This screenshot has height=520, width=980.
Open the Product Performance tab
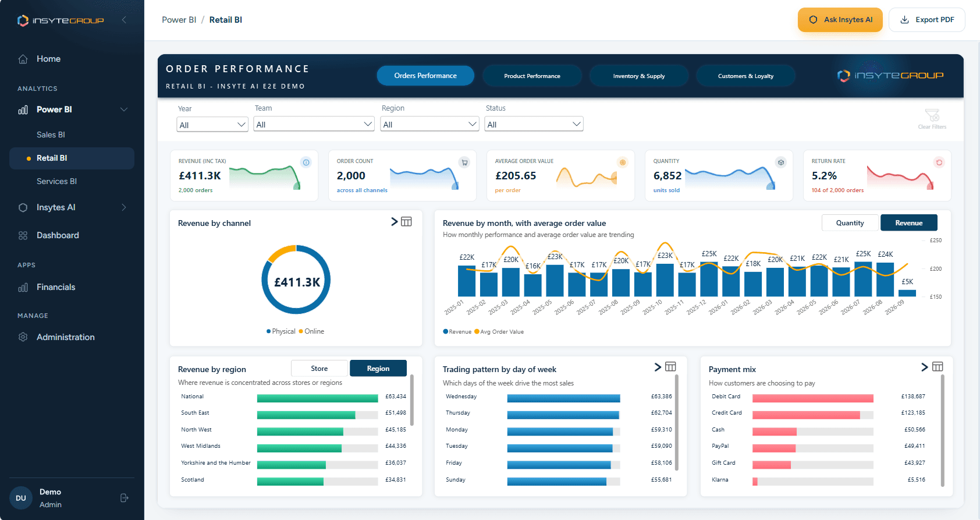pyautogui.click(x=532, y=76)
